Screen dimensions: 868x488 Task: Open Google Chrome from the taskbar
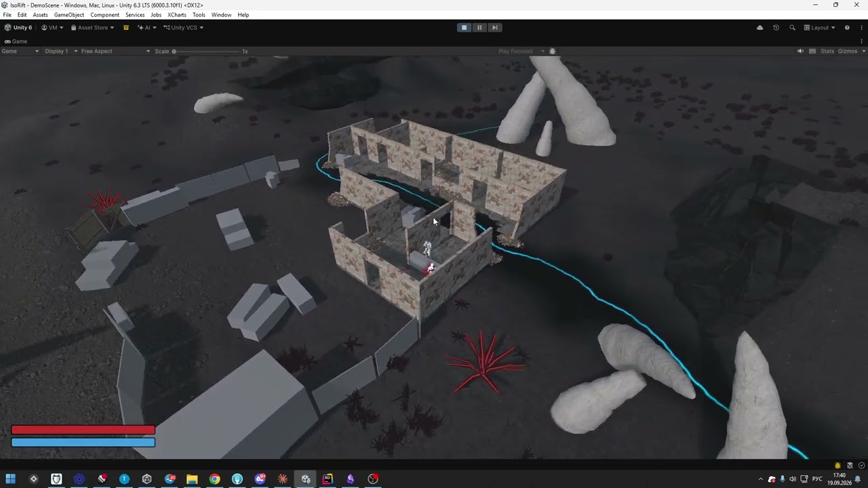(214, 479)
